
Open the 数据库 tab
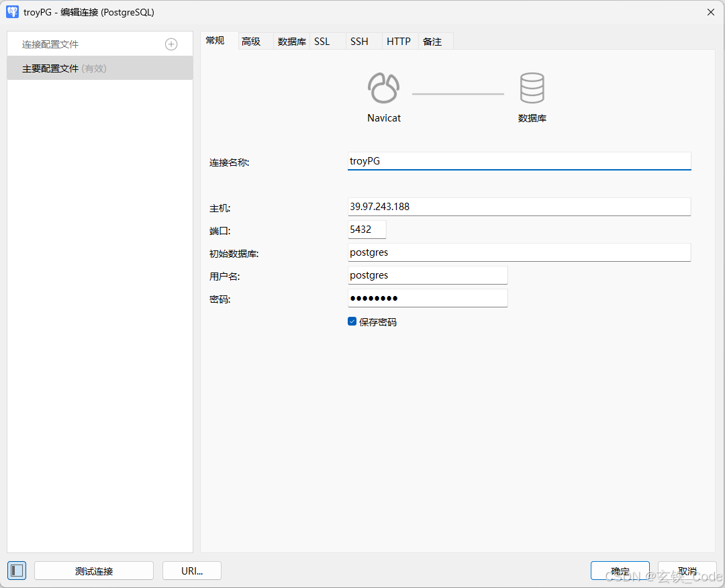[x=292, y=41]
